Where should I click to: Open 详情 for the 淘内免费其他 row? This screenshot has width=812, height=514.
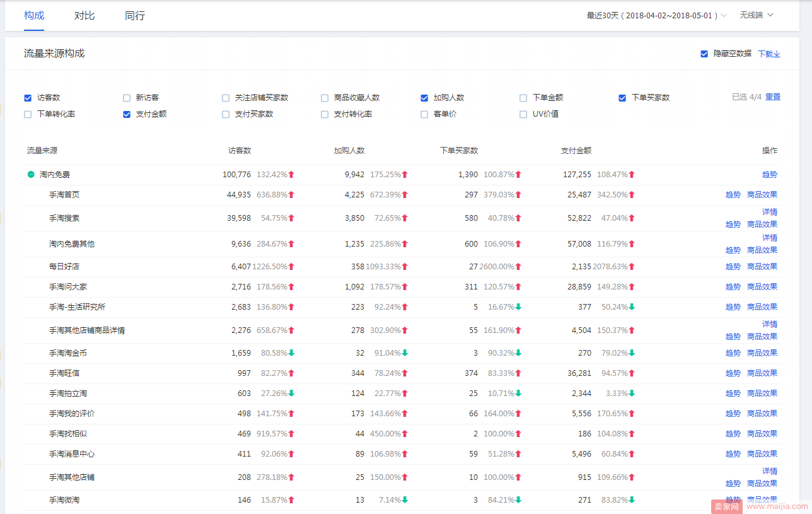pyautogui.click(x=770, y=238)
